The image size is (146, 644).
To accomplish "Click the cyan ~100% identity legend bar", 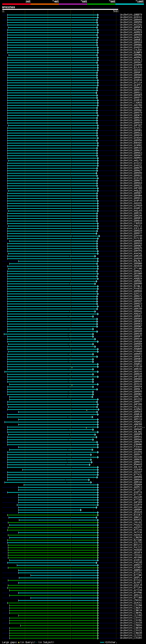I will (130, 4).
